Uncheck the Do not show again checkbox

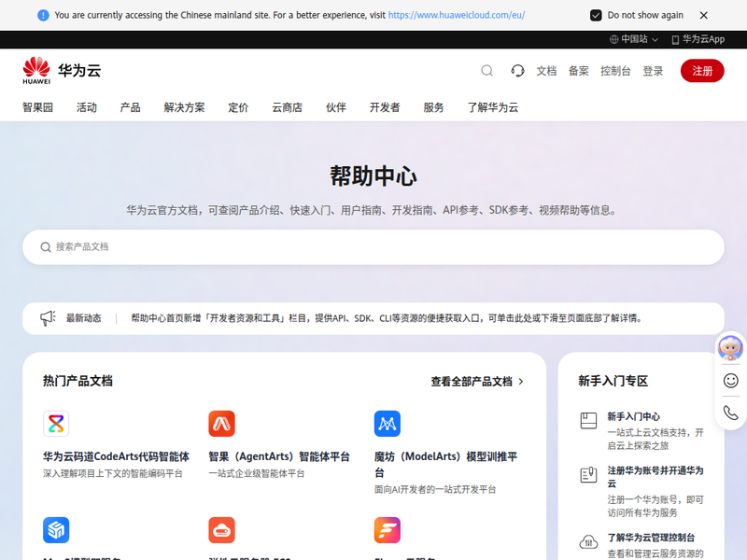click(x=596, y=15)
